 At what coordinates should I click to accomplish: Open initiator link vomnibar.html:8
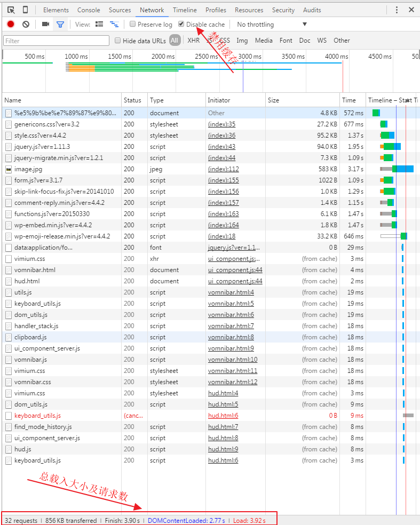(x=231, y=337)
